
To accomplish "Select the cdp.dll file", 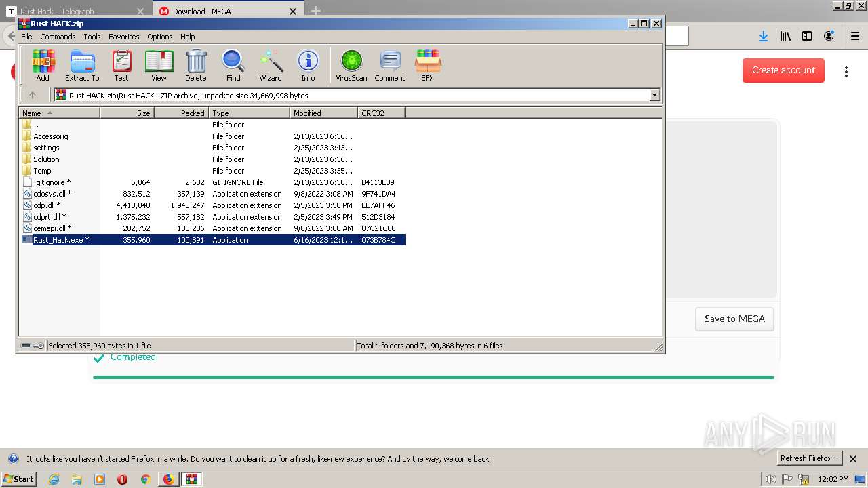I will [x=212, y=205].
